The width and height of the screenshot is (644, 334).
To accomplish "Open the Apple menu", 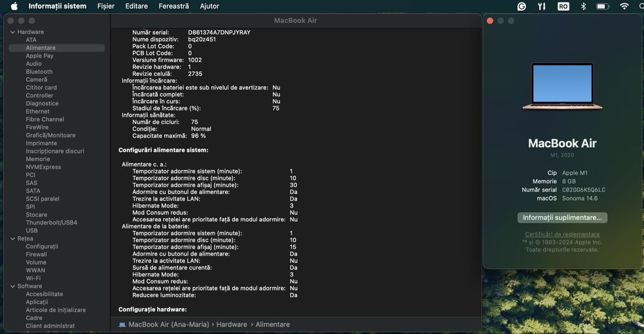I will tap(14, 6).
